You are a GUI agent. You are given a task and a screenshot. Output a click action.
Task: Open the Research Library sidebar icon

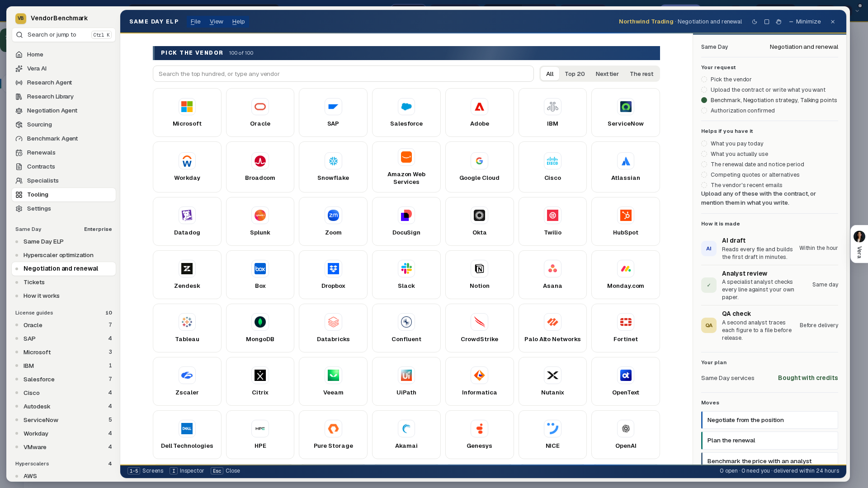tap(19, 97)
